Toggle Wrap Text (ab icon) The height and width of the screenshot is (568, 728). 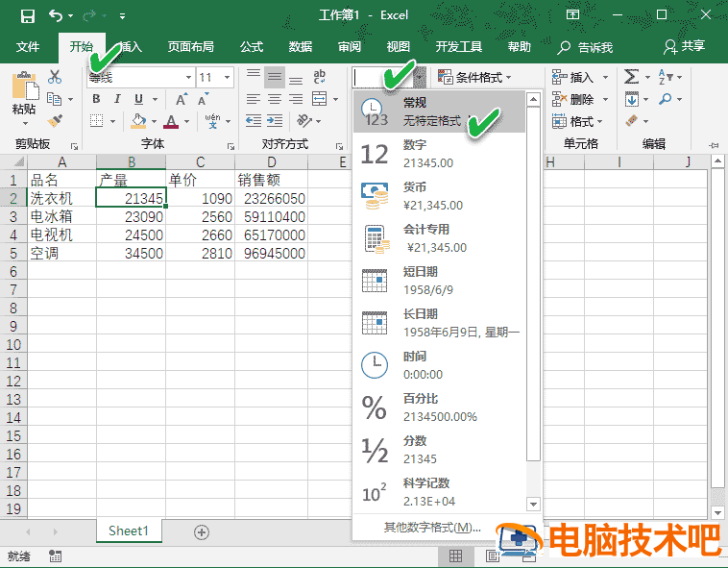[320, 77]
